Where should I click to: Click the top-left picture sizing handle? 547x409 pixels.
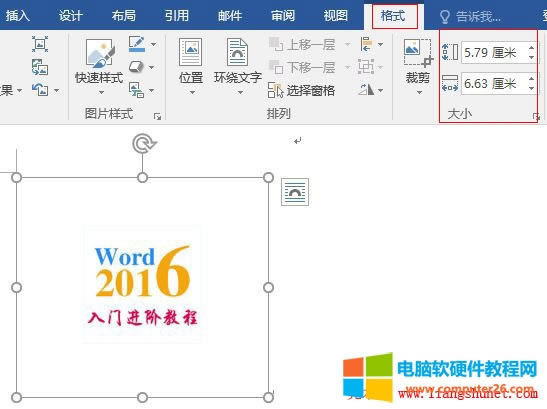[16, 178]
